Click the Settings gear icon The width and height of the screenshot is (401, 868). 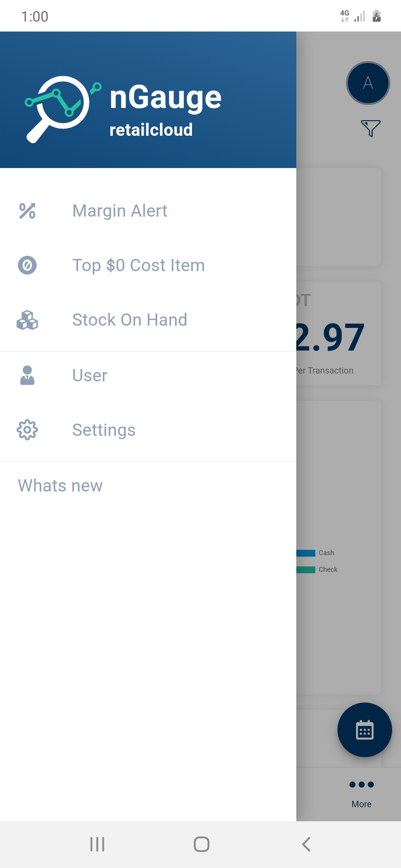[27, 430]
